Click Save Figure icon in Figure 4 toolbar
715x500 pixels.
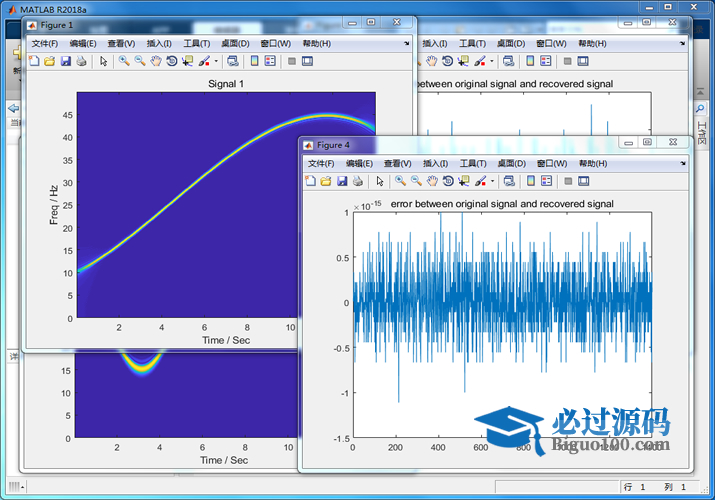click(x=342, y=181)
